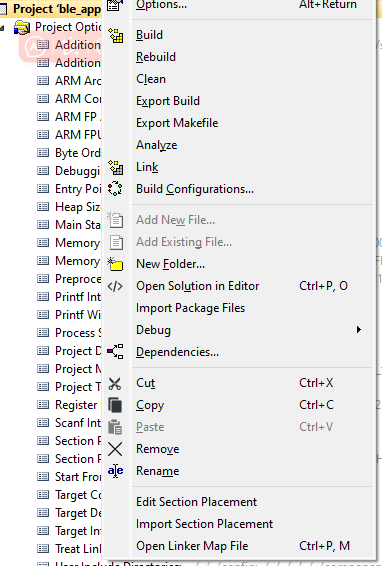382x566 pixels.
Task: Select Export Makefile menu entry
Action: tap(177, 123)
